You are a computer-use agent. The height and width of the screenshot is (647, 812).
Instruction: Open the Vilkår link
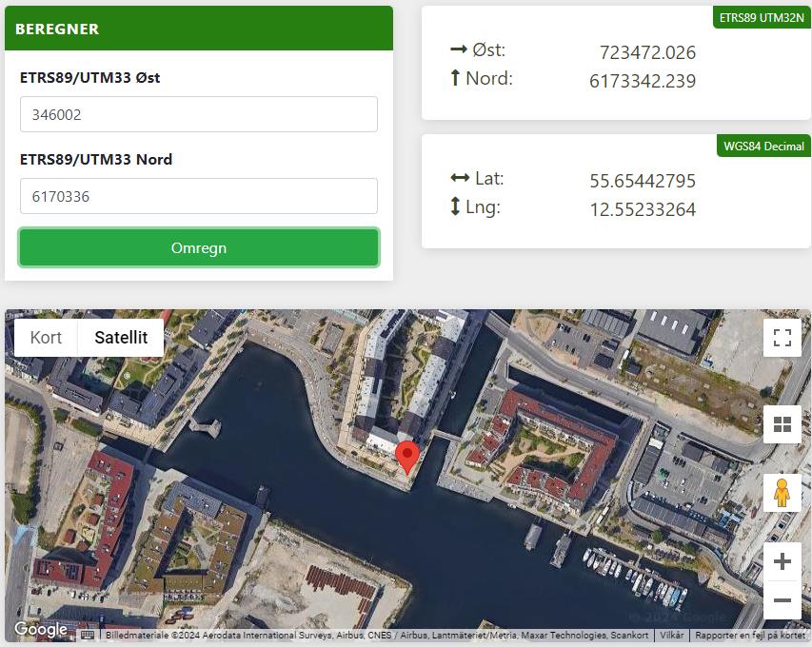click(x=672, y=635)
